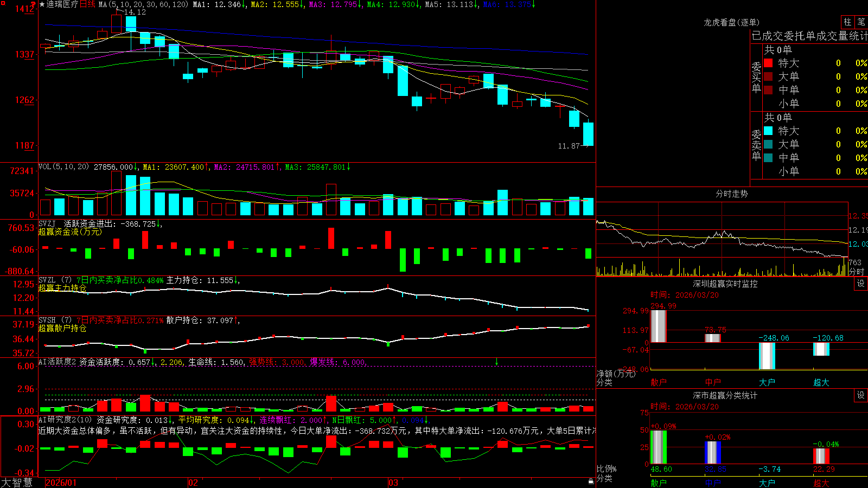The height and width of the screenshot is (488, 868).
Task: Click the 超赢散户持仓 label
Action: (x=62, y=328)
